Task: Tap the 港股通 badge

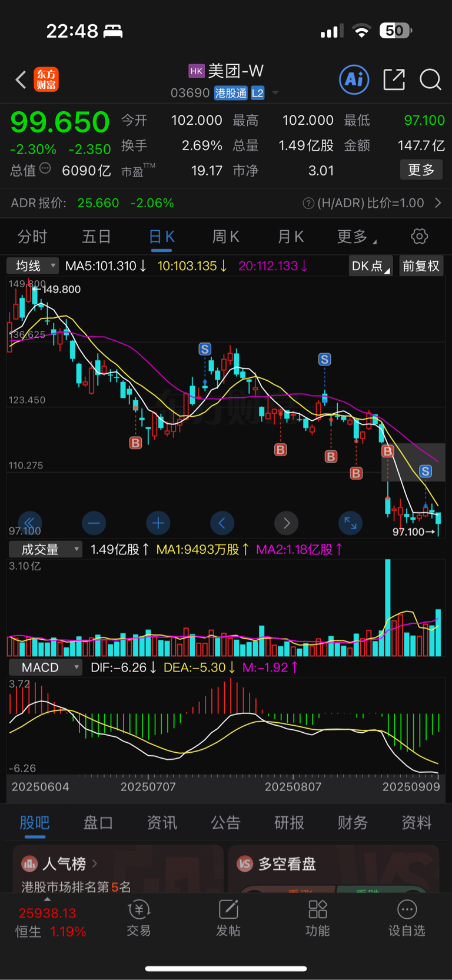Action: (x=231, y=93)
